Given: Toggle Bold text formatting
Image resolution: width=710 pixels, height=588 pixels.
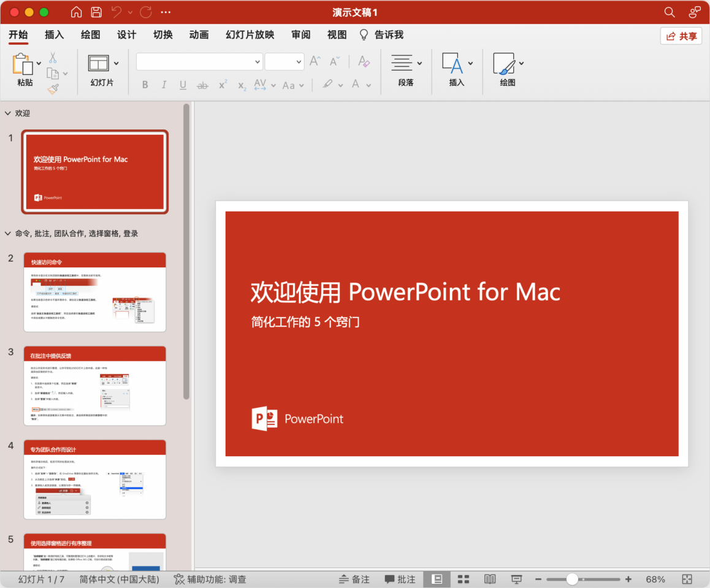Looking at the screenshot, I should tap(145, 85).
